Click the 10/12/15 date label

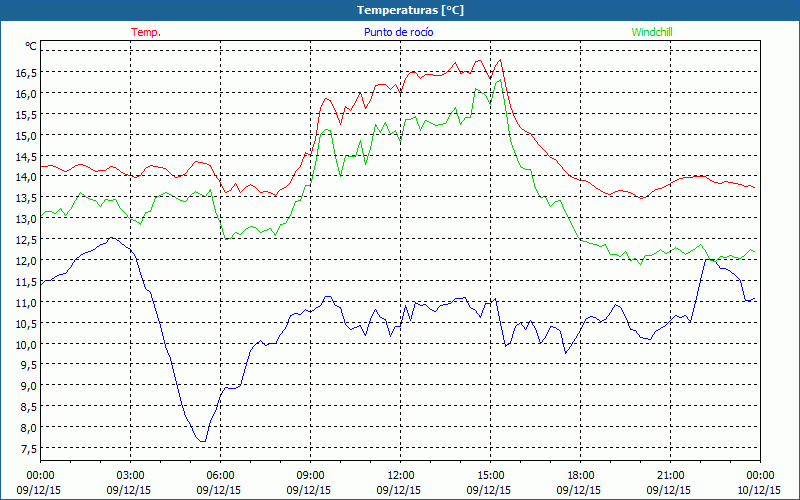pos(759,490)
